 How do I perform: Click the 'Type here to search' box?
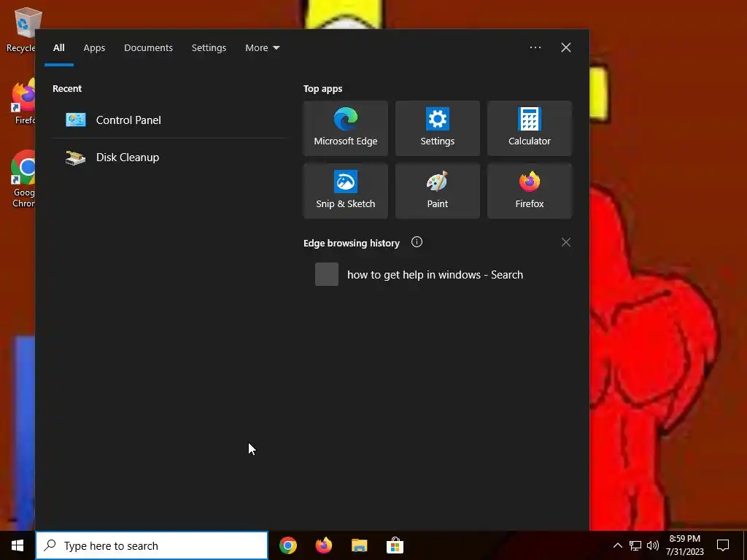pos(152,545)
